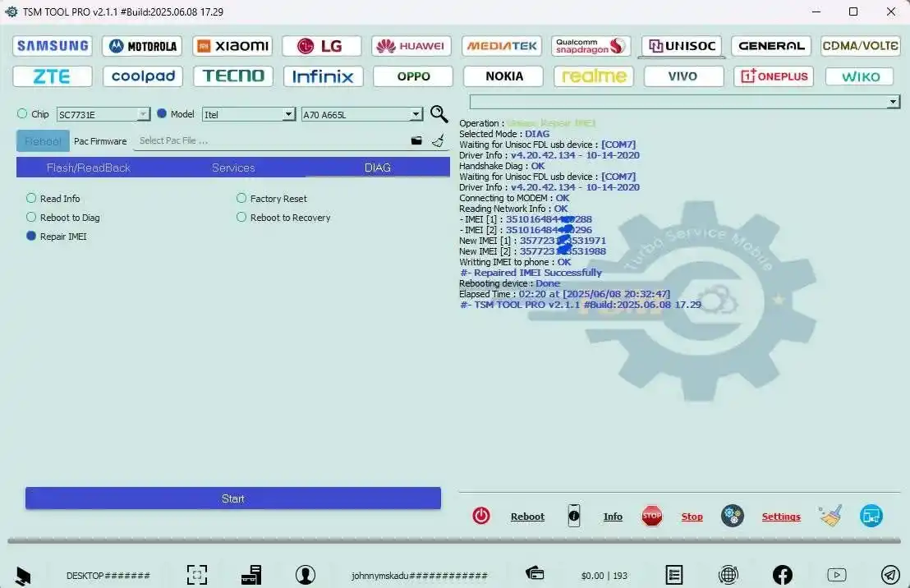Switch to the Services tab
The image size is (910, 588).
233,168
